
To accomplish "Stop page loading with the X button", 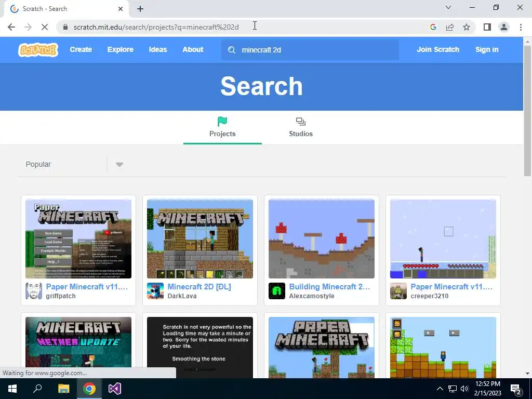I will point(45,27).
